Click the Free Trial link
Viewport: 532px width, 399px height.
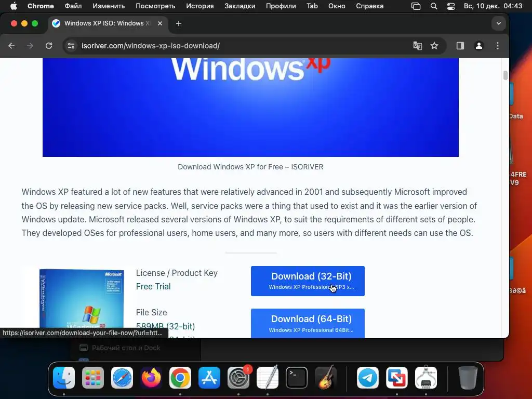[x=153, y=286]
